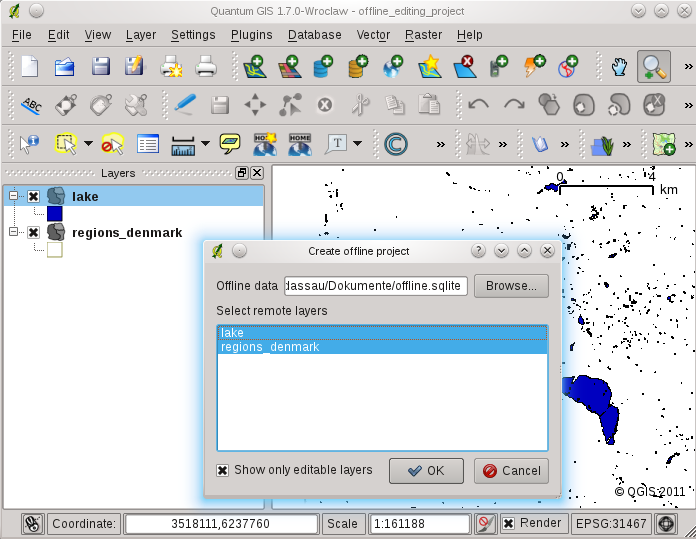
Task: Open the Vector menu
Action: click(x=373, y=35)
